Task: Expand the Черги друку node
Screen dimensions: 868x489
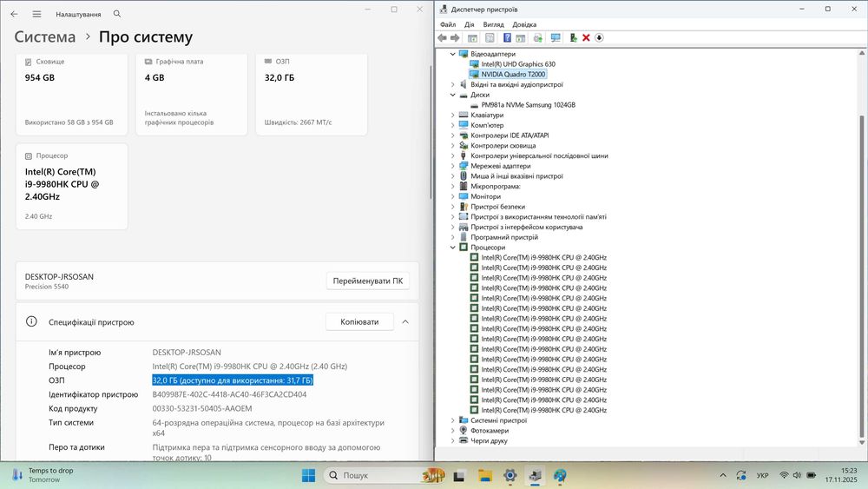Action: coord(453,441)
